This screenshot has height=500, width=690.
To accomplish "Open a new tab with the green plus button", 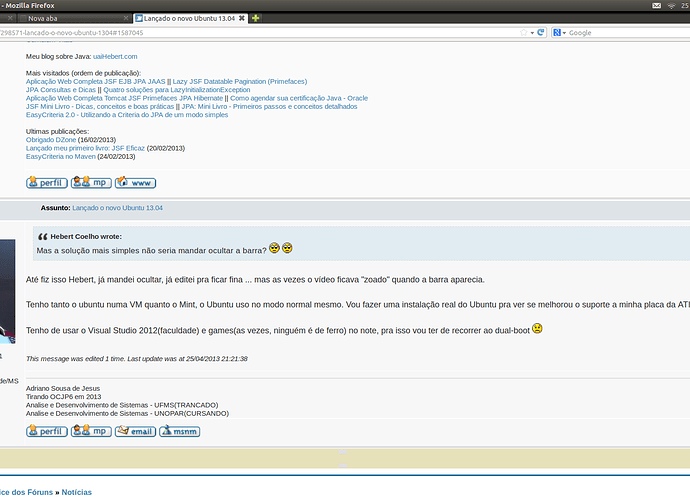I will click(255, 18).
